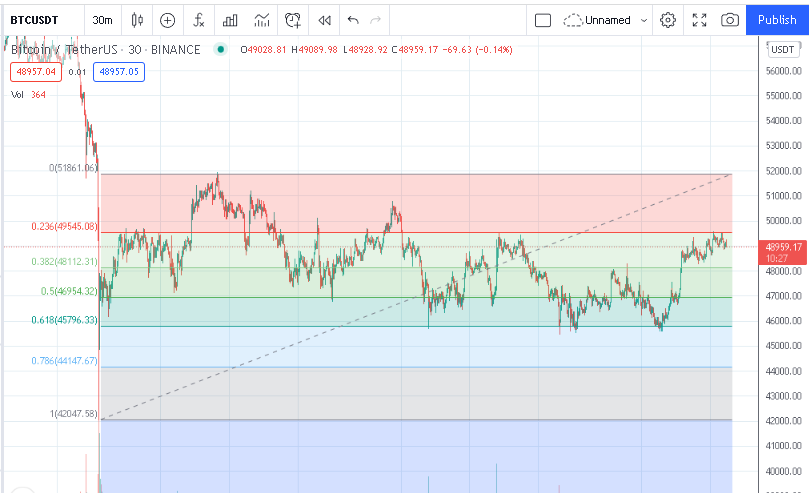Open the USDT currency selector

783,50
